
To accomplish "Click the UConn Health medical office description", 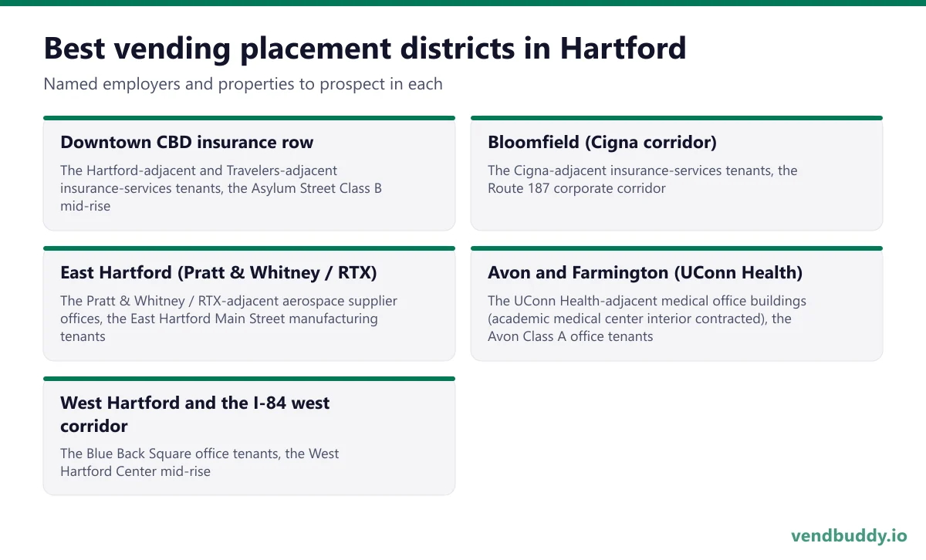I will pos(647,319).
